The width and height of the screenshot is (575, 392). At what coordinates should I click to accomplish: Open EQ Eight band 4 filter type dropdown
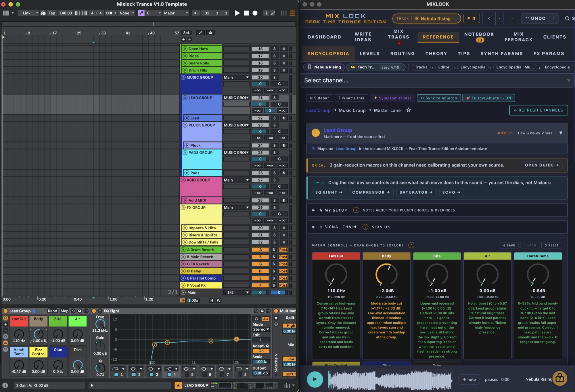[x=171, y=369]
